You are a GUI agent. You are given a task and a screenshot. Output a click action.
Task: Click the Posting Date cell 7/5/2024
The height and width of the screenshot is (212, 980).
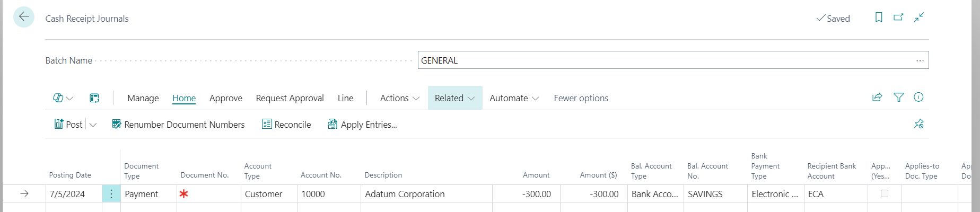coord(74,194)
